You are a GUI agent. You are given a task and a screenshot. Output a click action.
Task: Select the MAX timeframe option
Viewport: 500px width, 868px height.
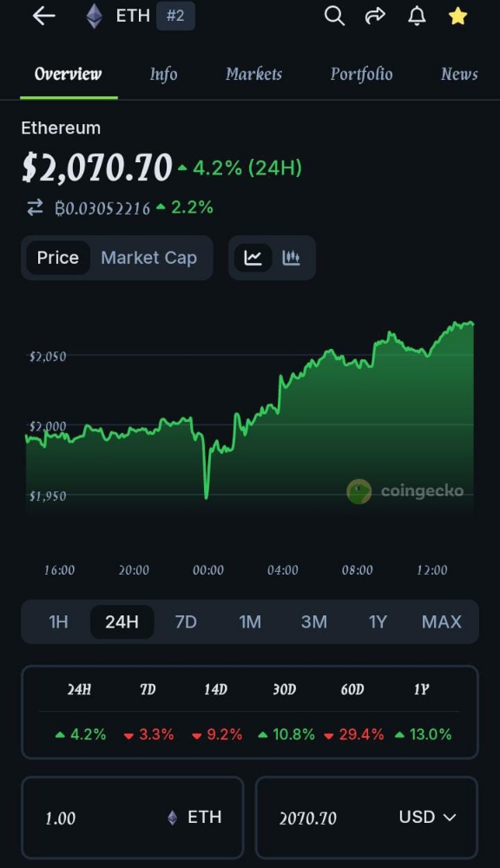pyautogui.click(x=441, y=621)
